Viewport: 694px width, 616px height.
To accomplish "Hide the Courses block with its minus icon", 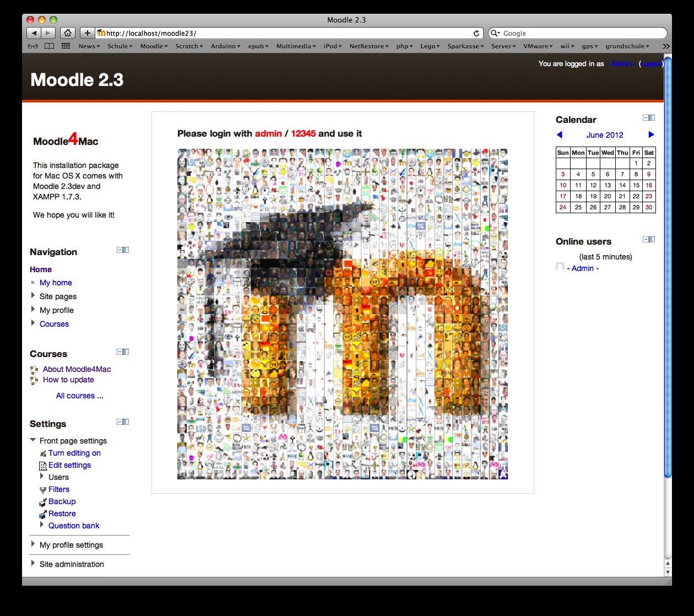I will [x=120, y=352].
